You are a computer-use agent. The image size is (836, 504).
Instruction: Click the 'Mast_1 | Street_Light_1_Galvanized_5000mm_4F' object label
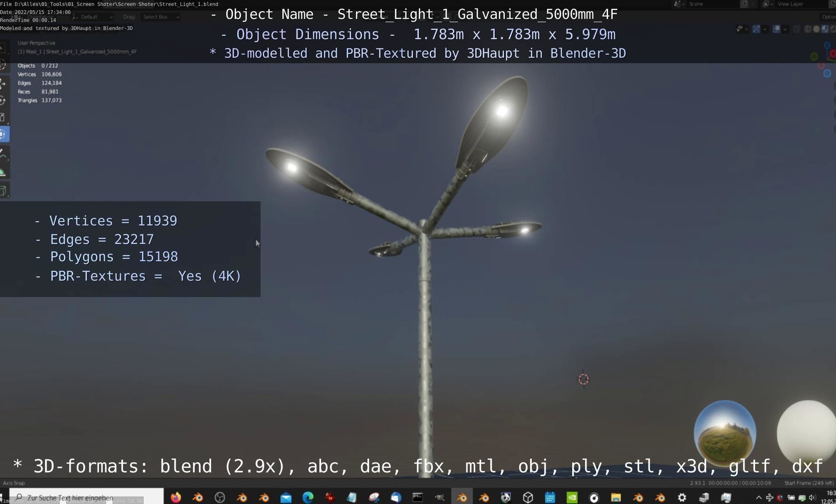tap(77, 52)
